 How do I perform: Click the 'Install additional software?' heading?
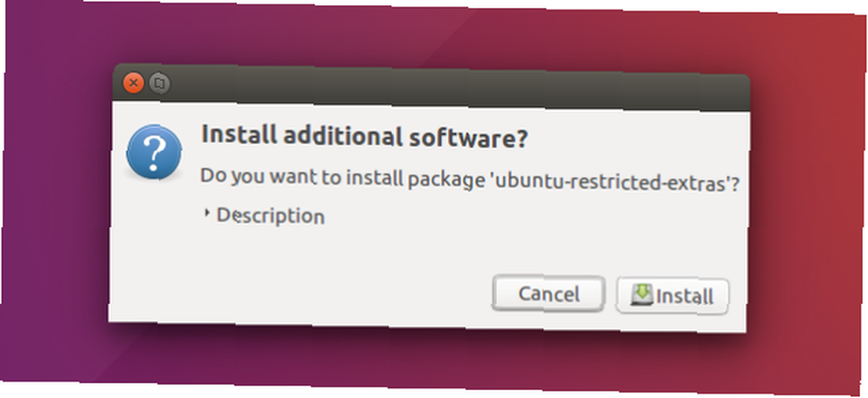pyautogui.click(x=365, y=137)
